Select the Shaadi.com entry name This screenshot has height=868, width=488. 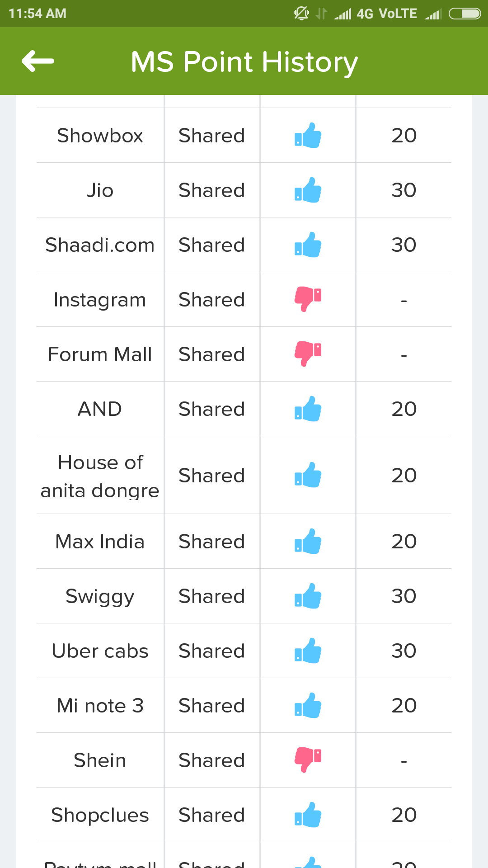click(x=100, y=245)
